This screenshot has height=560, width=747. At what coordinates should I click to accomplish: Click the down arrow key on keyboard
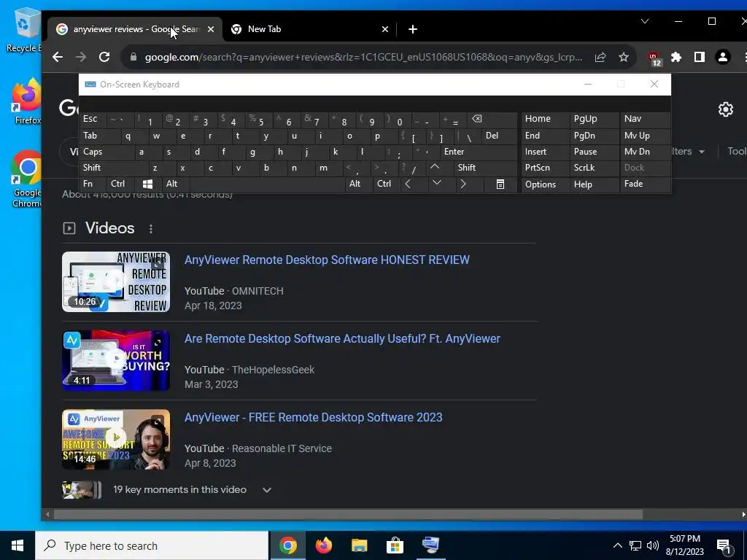(x=437, y=184)
